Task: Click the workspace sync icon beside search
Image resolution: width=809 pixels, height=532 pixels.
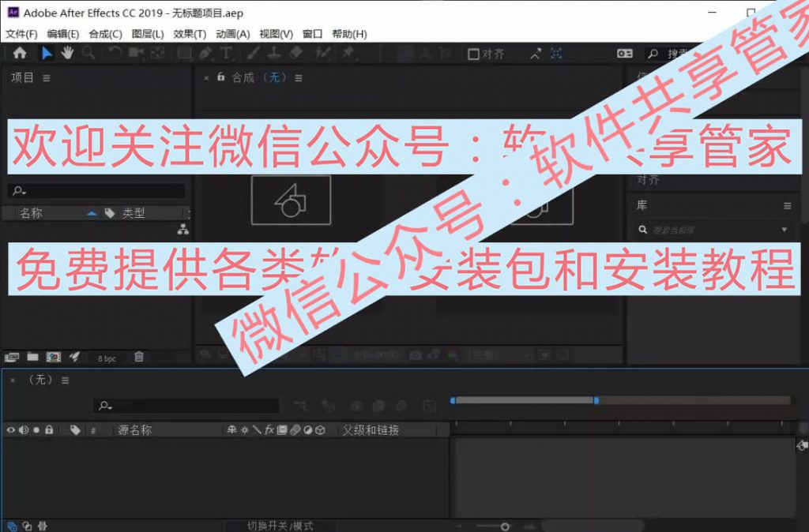Action: click(x=625, y=54)
